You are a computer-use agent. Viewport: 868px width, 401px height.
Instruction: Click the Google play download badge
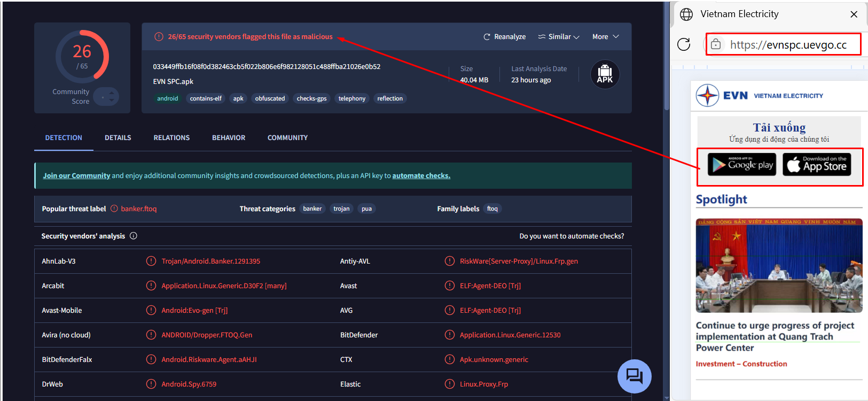tap(741, 165)
